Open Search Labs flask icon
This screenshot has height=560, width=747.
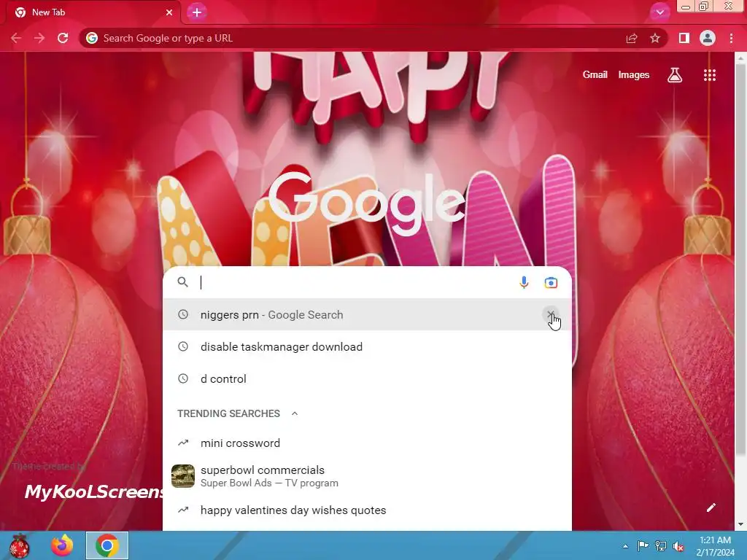click(x=675, y=75)
